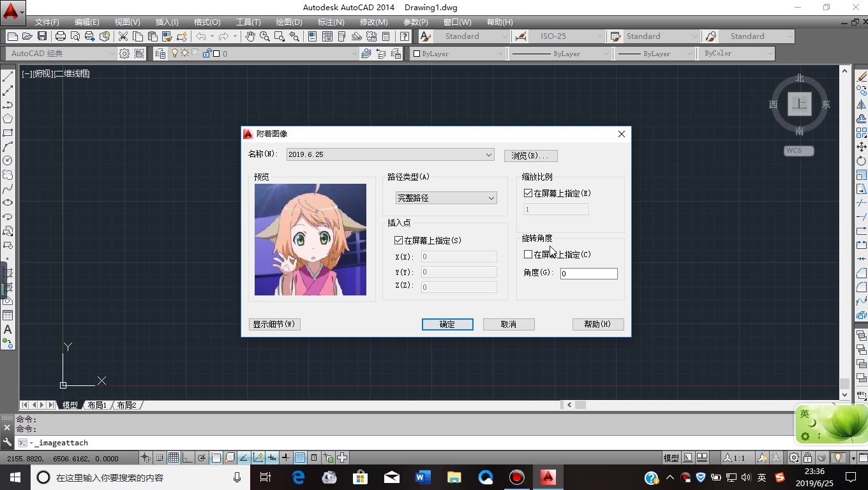The image size is (868, 490).
Task: Click the 确定 button
Action: [447, 324]
